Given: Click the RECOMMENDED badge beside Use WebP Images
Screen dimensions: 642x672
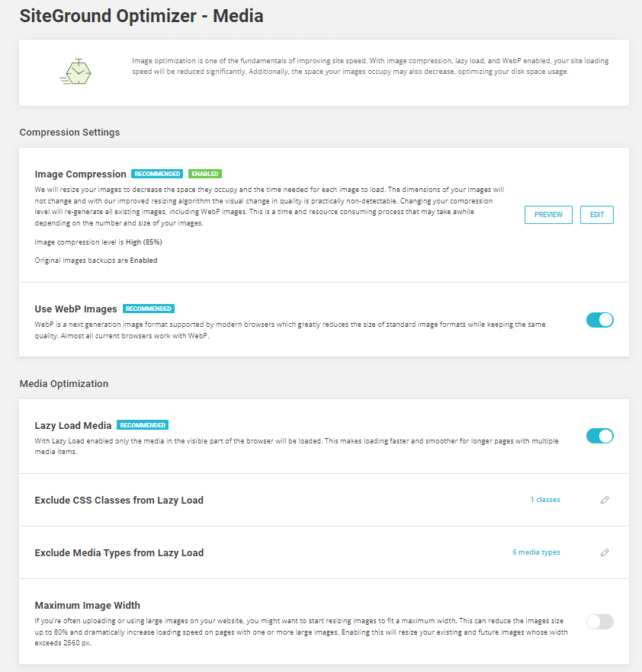Looking at the screenshot, I should [149, 309].
